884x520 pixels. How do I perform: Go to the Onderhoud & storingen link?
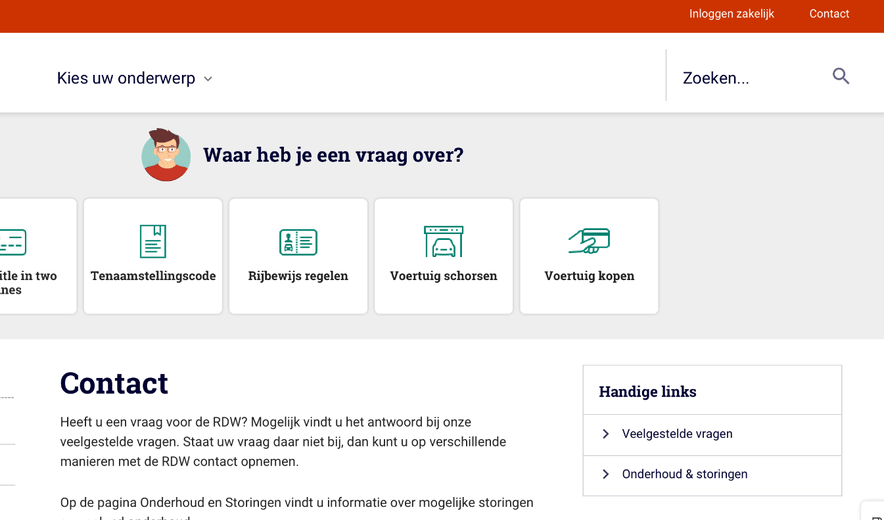click(684, 474)
